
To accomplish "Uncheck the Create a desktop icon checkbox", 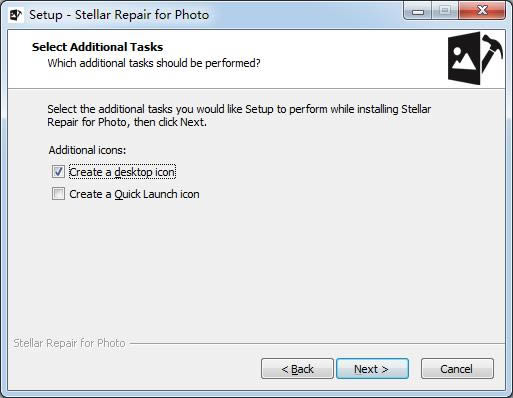I will point(58,172).
